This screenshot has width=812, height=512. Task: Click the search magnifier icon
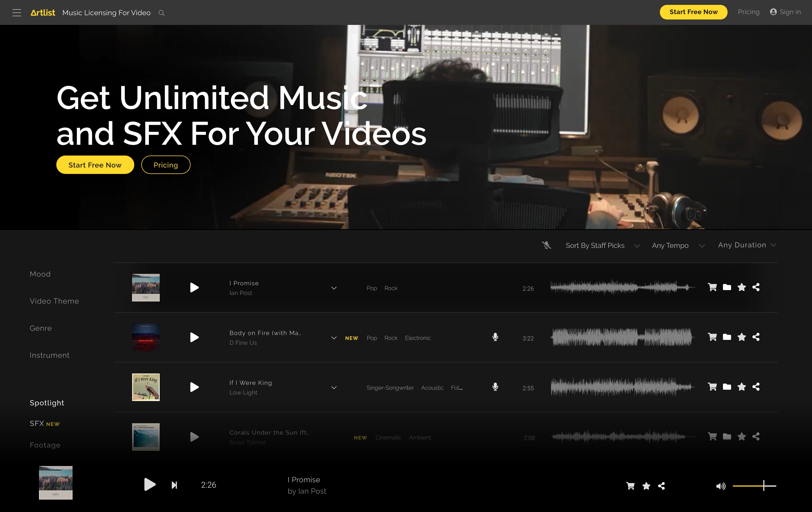click(162, 13)
